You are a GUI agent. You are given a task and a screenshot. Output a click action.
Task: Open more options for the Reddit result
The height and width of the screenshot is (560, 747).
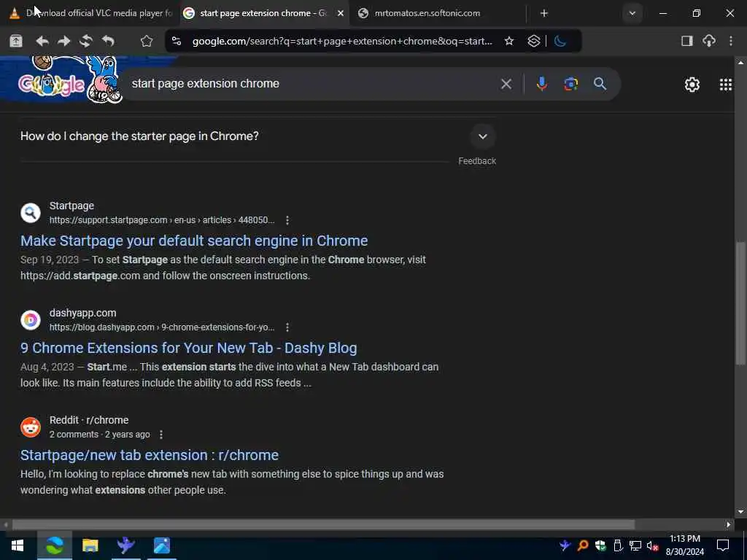click(161, 435)
